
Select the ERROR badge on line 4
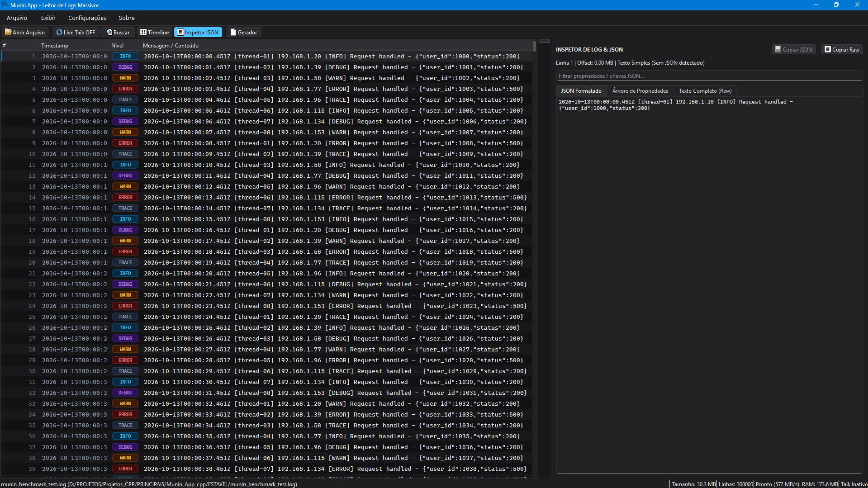point(125,89)
